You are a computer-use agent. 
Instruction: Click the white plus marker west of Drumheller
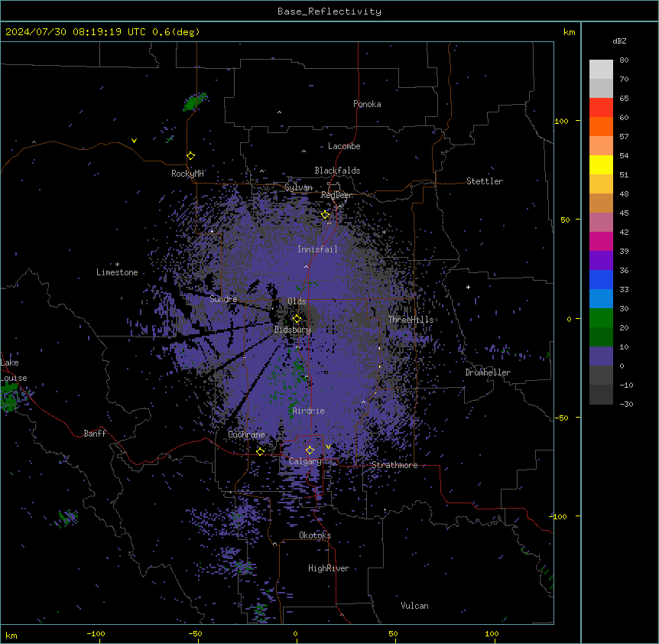(468, 287)
